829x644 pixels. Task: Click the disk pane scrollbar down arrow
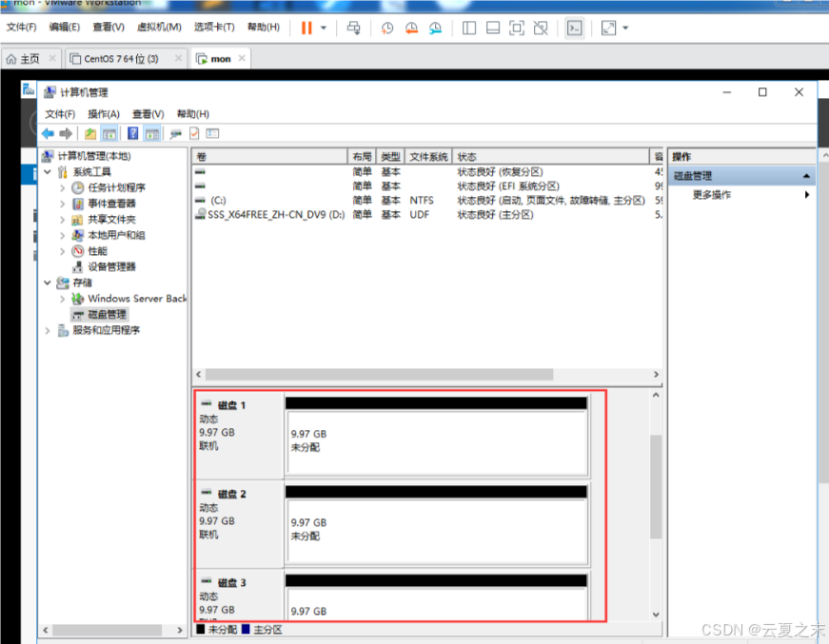pos(656,615)
